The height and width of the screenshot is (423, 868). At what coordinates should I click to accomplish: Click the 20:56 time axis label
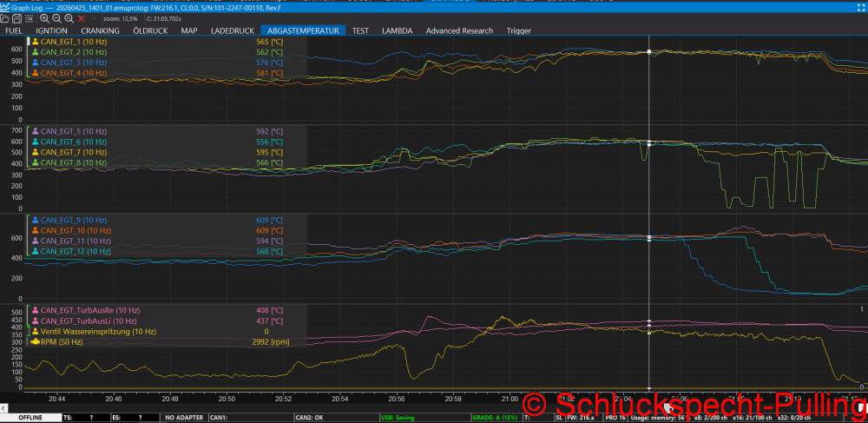pyautogui.click(x=396, y=398)
